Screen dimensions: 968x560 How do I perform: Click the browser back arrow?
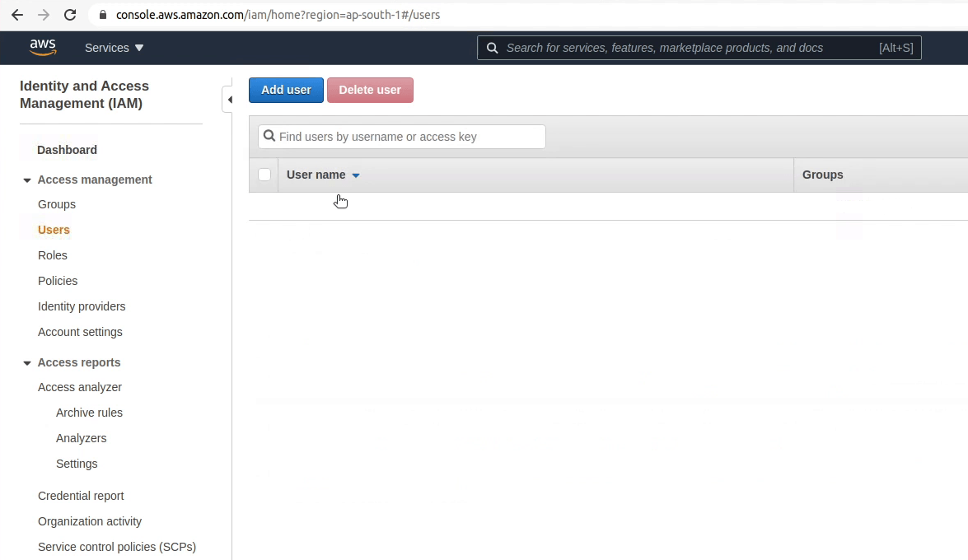point(17,15)
